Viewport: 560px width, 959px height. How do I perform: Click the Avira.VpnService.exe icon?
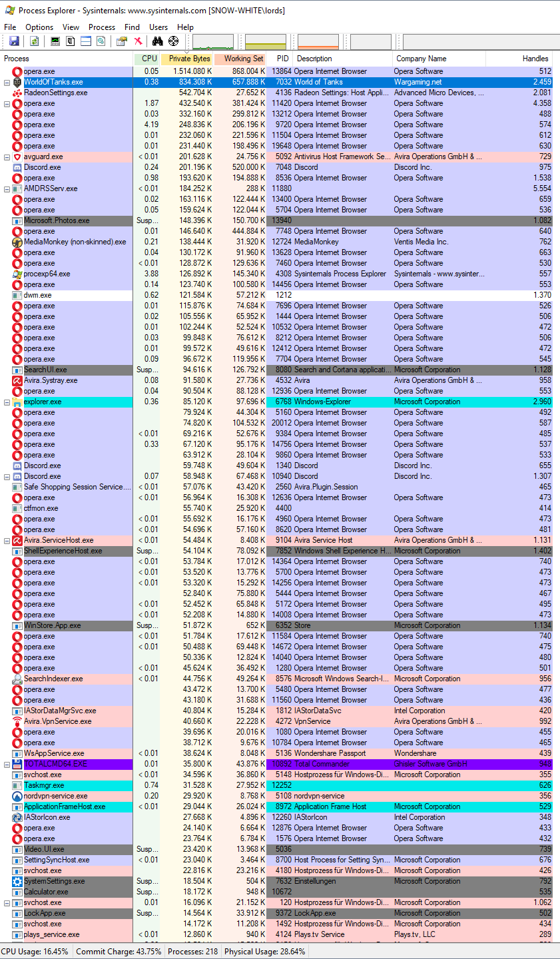[17, 721]
